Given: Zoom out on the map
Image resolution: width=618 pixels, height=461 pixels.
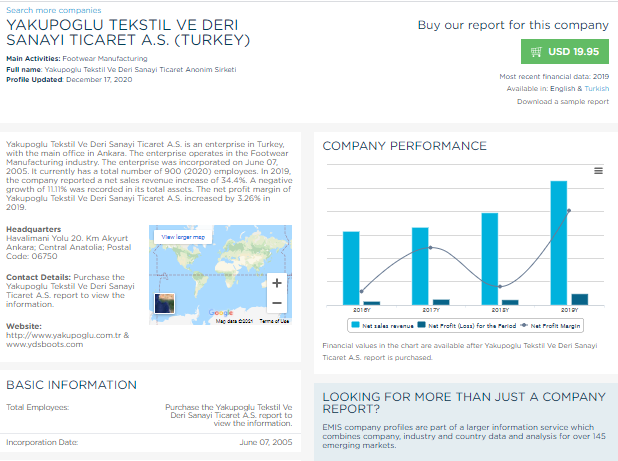Looking at the screenshot, I should 277,302.
